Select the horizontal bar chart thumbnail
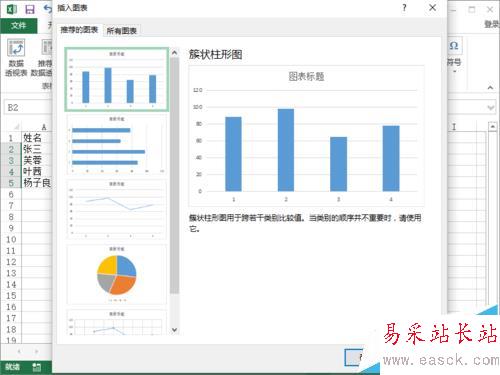The width and height of the screenshot is (500, 375). point(117,144)
